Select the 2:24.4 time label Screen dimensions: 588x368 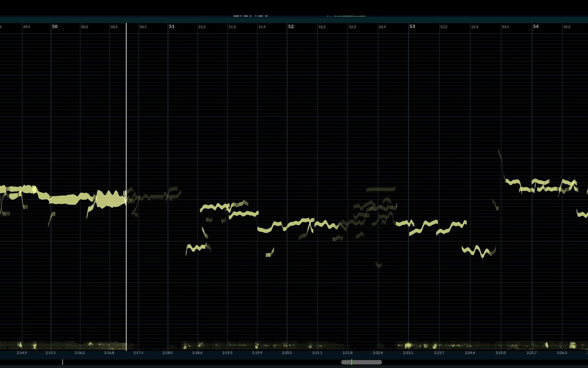pos(470,353)
